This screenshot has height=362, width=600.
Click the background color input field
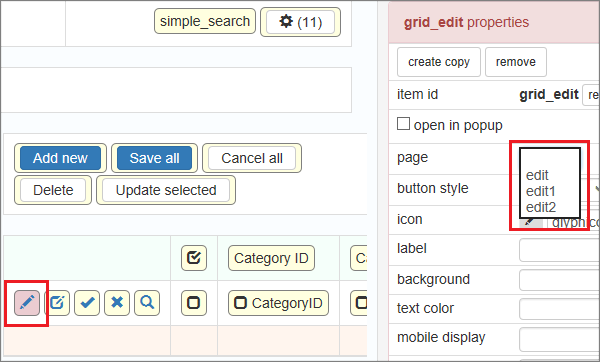click(559, 280)
